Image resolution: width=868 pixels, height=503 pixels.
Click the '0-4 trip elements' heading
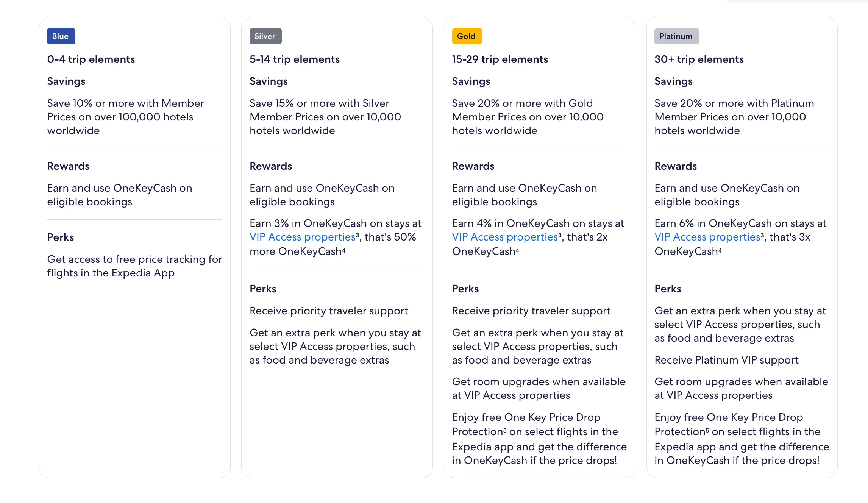tap(91, 59)
